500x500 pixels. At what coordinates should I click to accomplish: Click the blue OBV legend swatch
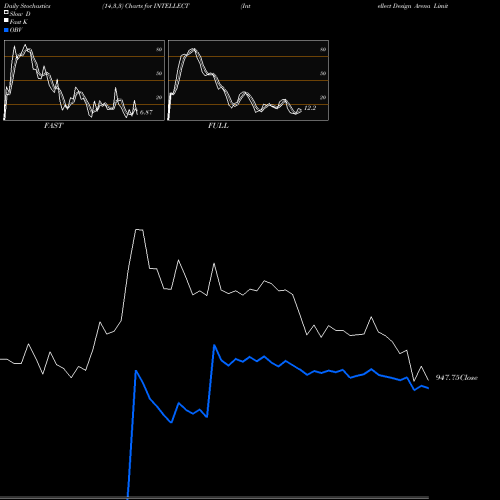tap(6, 30)
